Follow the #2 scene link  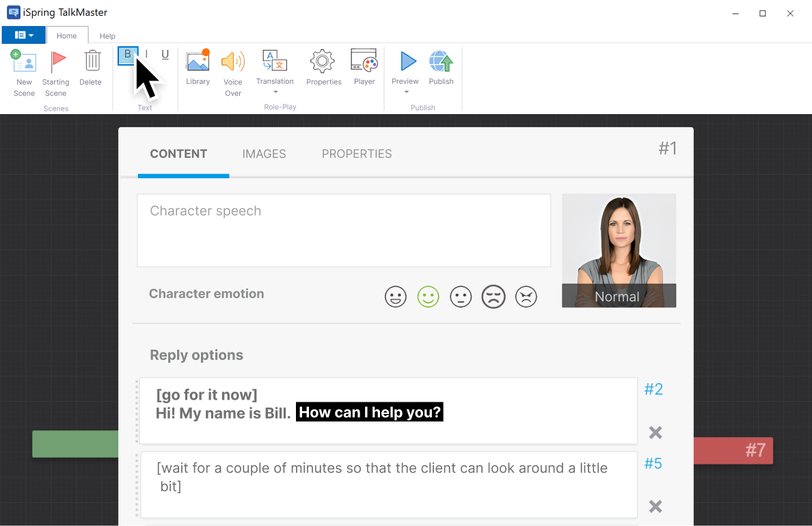[653, 389]
